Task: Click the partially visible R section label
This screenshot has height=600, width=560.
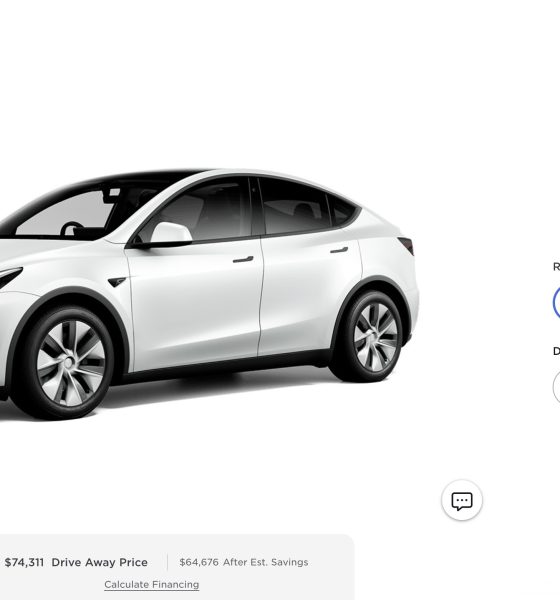Action: click(557, 267)
